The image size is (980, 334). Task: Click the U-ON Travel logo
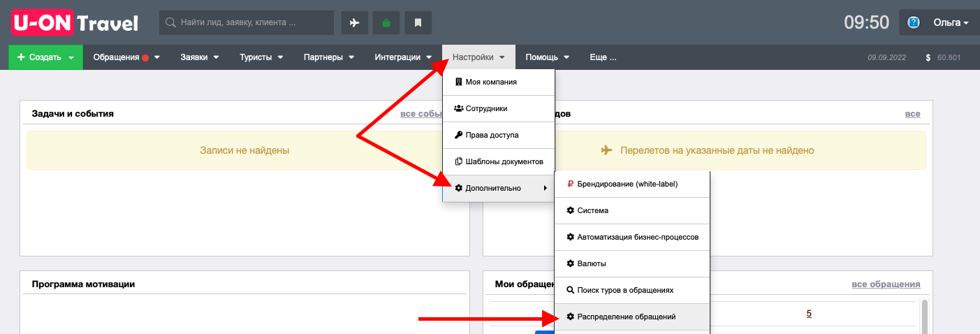[x=75, y=22]
